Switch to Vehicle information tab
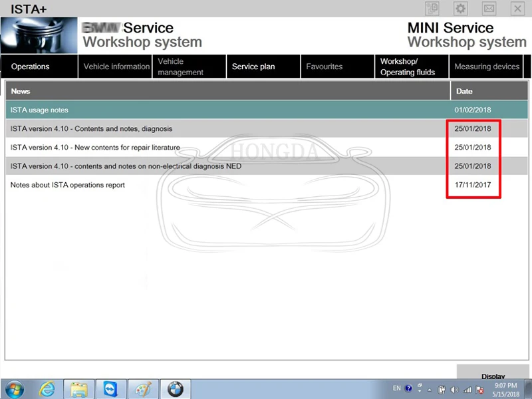This screenshot has width=532, height=399. 115,66
